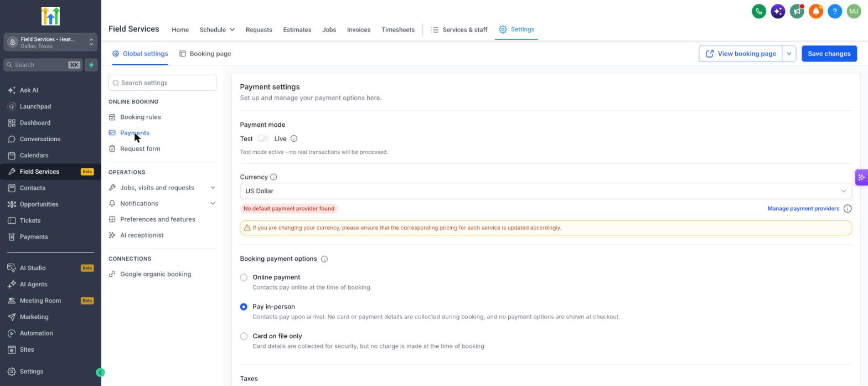Click the green lightning quick actions icon
868x386 pixels.
tap(91, 65)
